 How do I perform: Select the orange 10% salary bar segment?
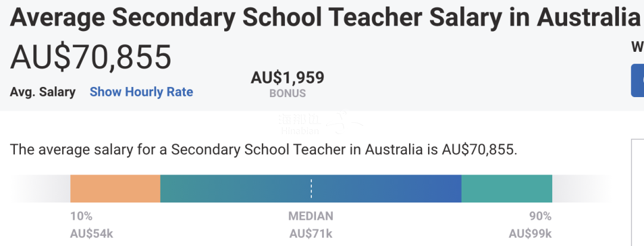[115, 189]
